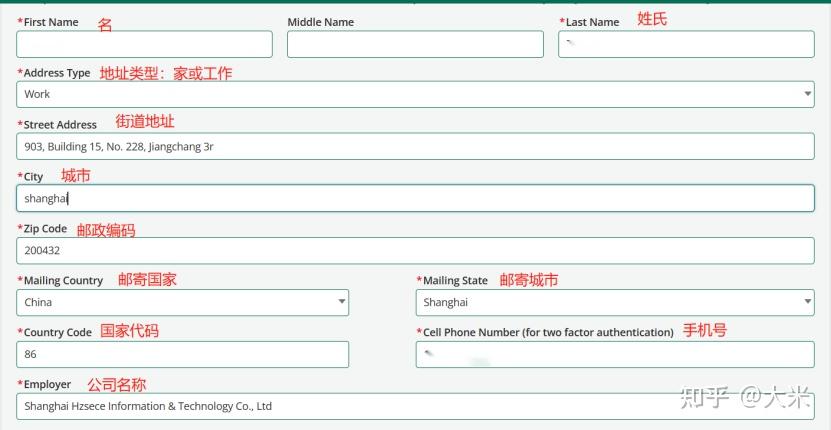Click the City field containing shanghai
831x430 pixels.
click(x=415, y=198)
